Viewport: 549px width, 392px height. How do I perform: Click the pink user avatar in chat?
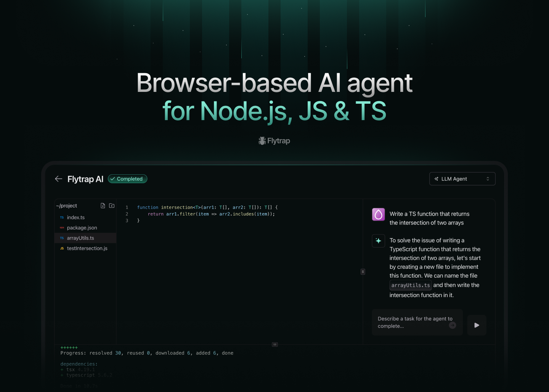click(x=378, y=214)
